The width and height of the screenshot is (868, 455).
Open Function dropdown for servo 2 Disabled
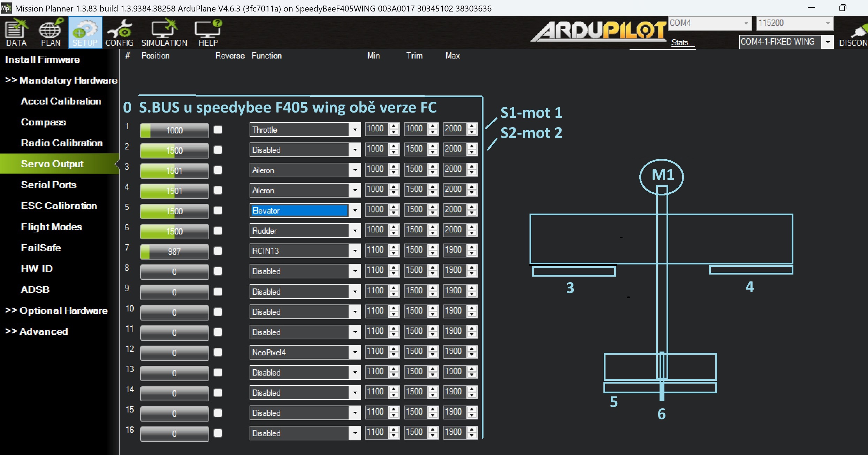pos(355,150)
